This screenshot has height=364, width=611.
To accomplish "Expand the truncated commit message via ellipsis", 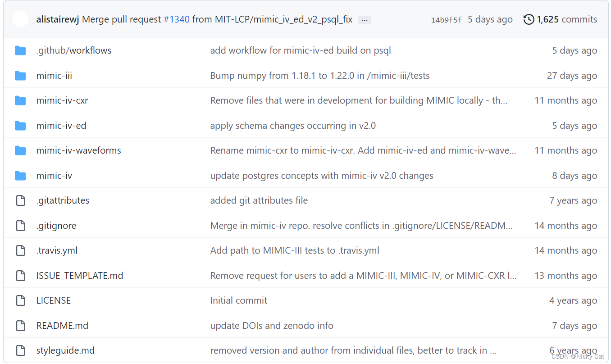I will [x=364, y=20].
